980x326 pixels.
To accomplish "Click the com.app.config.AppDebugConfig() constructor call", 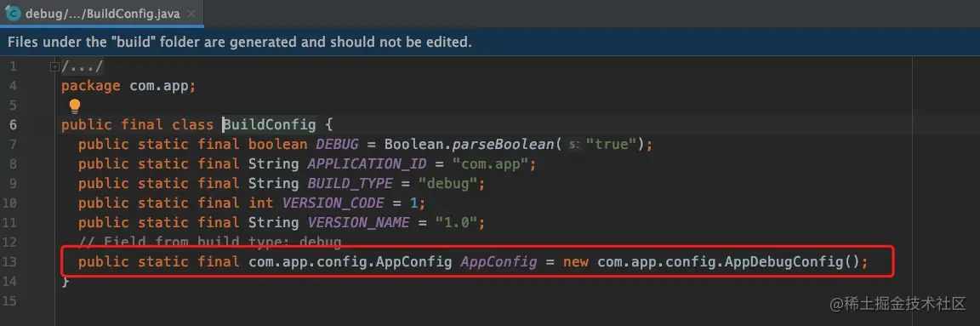I will point(729,261).
